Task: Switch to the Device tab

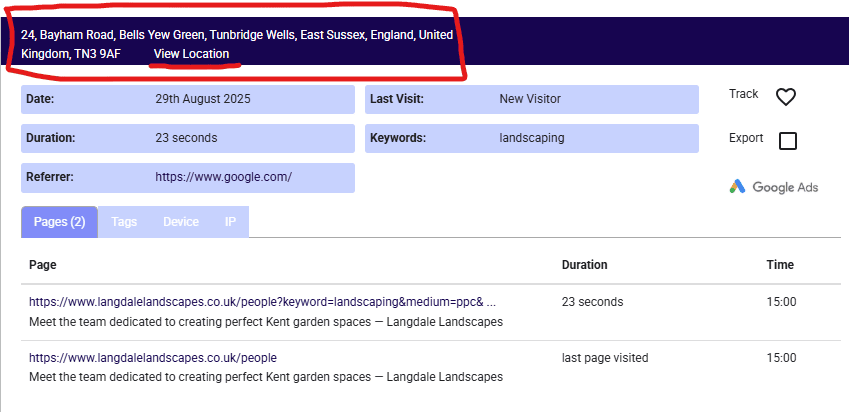Action: click(x=181, y=222)
